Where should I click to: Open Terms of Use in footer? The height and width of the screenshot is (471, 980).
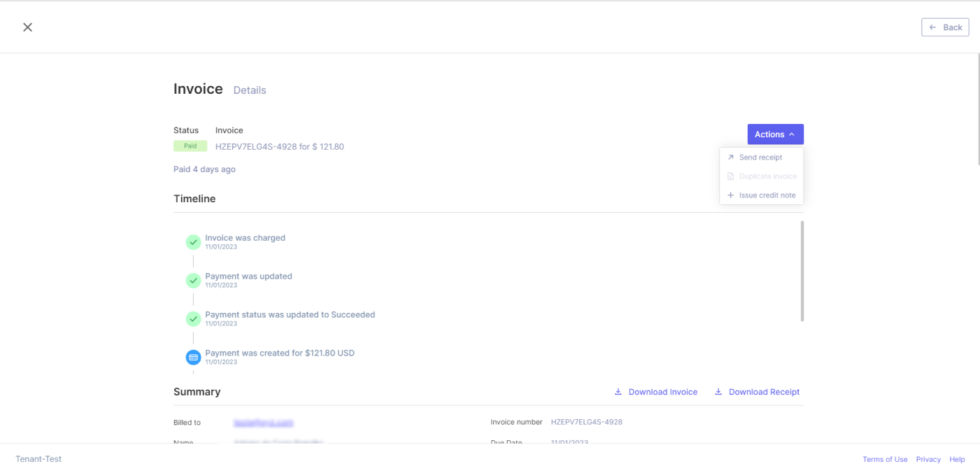885,459
